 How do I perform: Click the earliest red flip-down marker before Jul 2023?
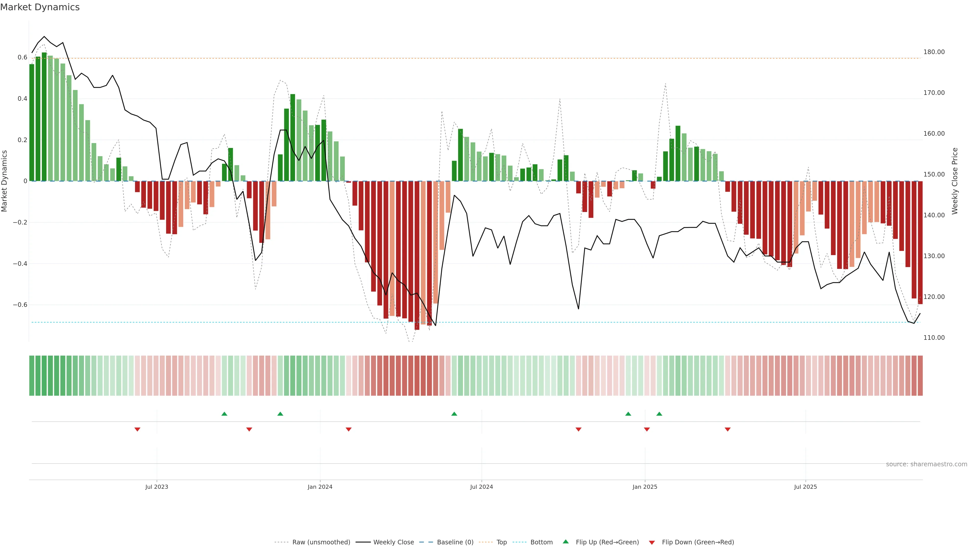137,429
